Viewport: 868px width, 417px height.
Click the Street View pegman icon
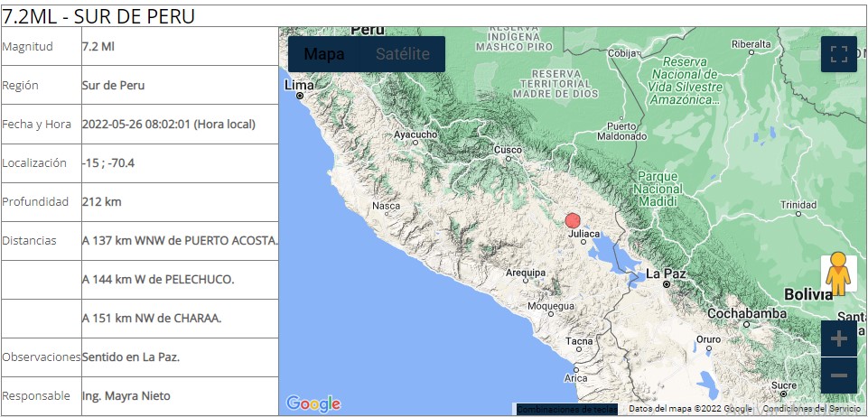point(838,274)
